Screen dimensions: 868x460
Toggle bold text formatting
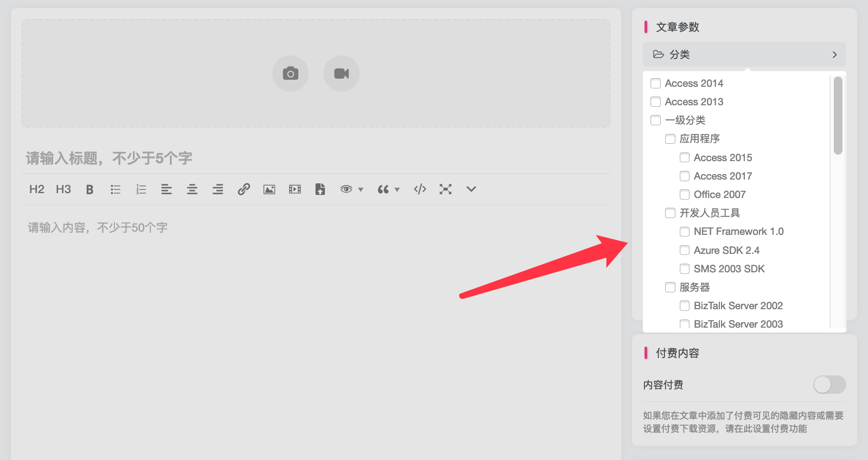pos(90,189)
